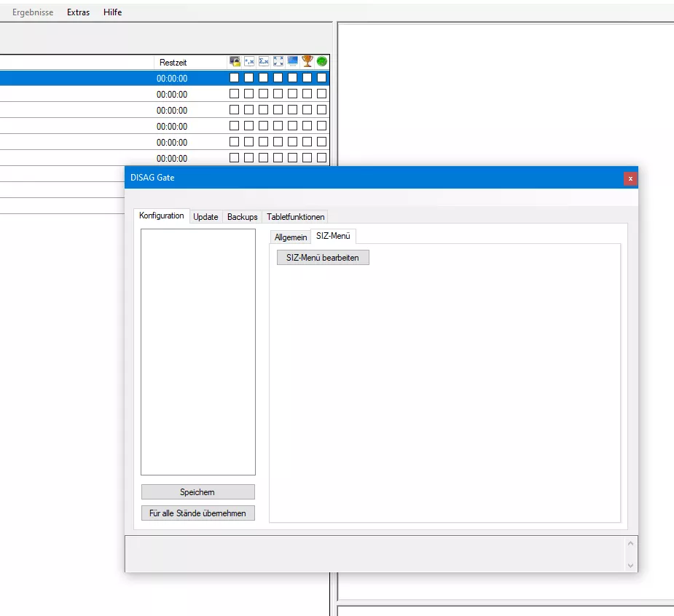Click the lock screen column header icon
The height and width of the screenshot is (616, 674).
(x=235, y=62)
